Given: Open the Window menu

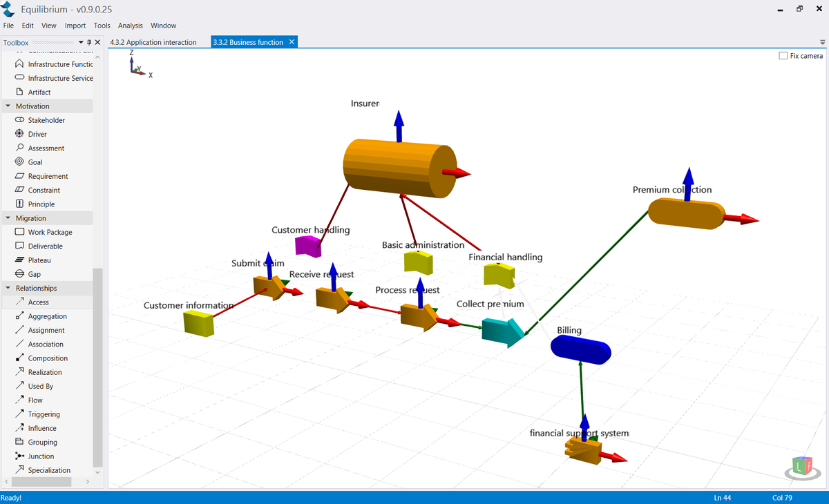Looking at the screenshot, I should point(164,26).
